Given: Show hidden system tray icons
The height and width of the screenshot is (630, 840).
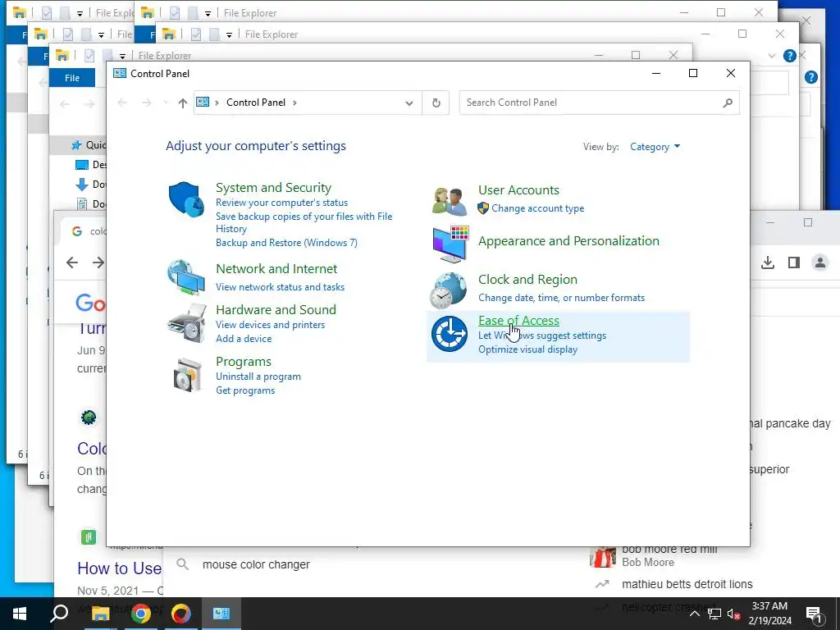Looking at the screenshot, I should [694, 614].
